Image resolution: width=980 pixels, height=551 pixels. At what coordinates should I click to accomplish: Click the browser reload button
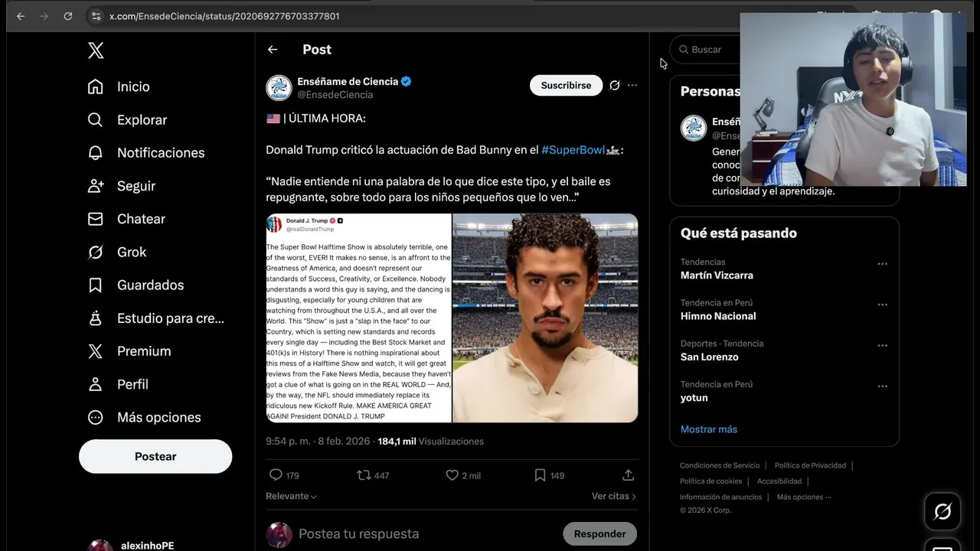pos(68,16)
